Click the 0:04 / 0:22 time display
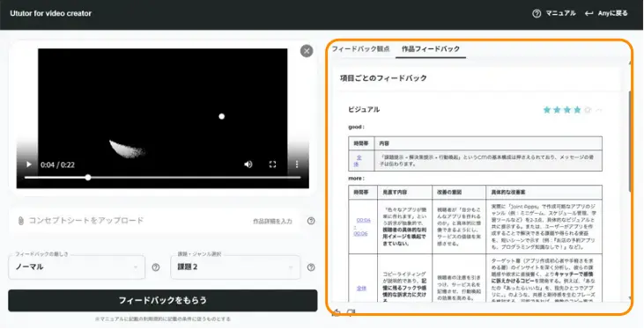 coord(57,164)
